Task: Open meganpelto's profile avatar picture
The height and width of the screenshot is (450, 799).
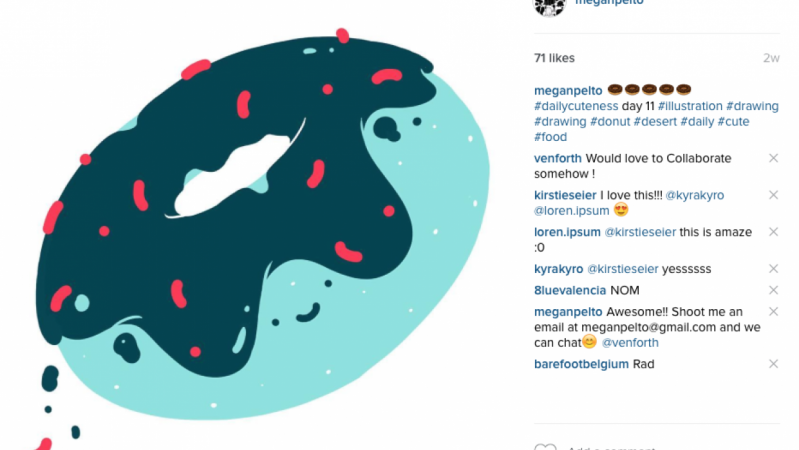Action: tap(549, 6)
